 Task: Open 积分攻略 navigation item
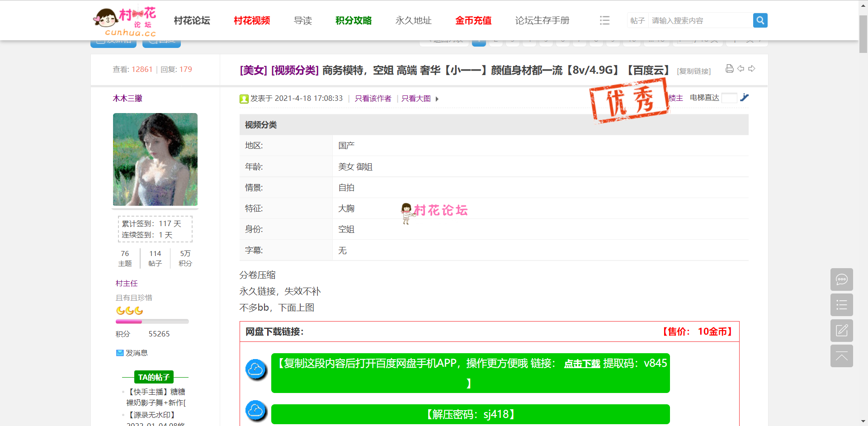pyautogui.click(x=354, y=20)
